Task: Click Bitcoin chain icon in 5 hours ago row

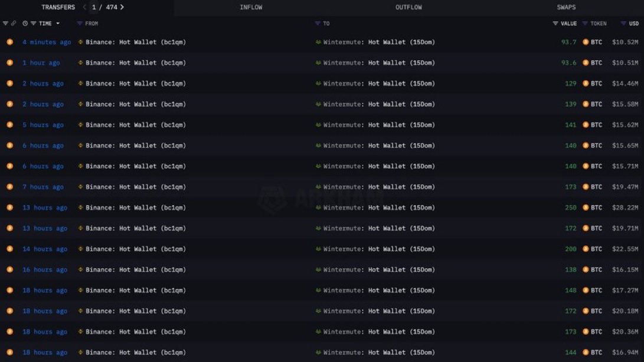Action: point(10,125)
